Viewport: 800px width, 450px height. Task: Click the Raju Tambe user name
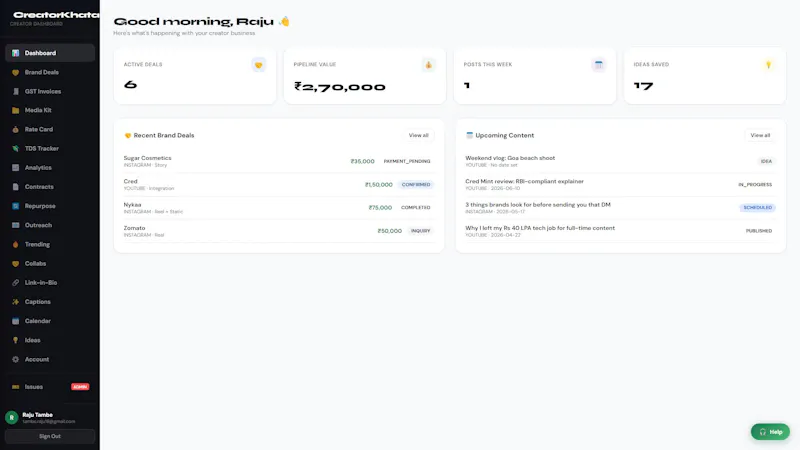tap(37, 415)
